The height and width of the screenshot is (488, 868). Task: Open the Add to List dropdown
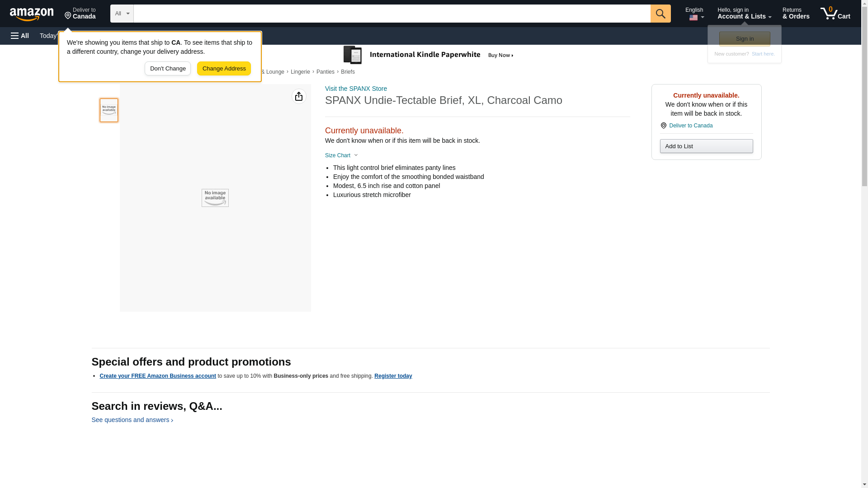[706, 146]
